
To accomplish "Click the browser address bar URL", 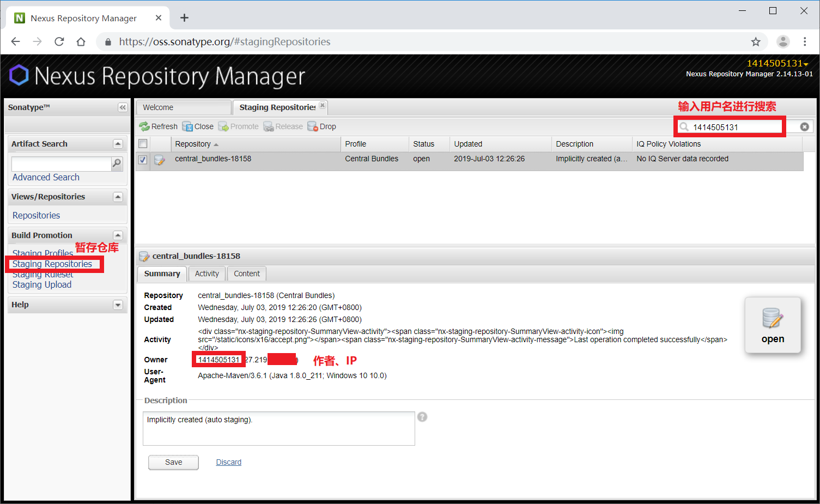I will click(x=224, y=41).
